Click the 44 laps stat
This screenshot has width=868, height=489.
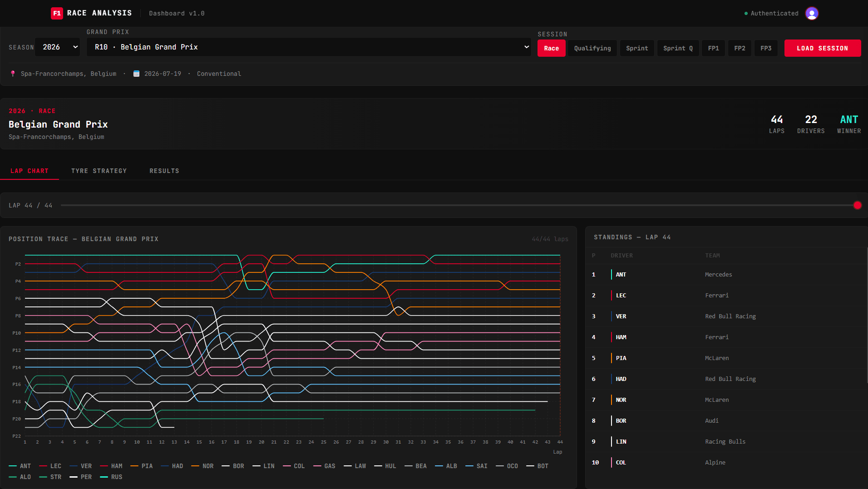[x=777, y=124]
